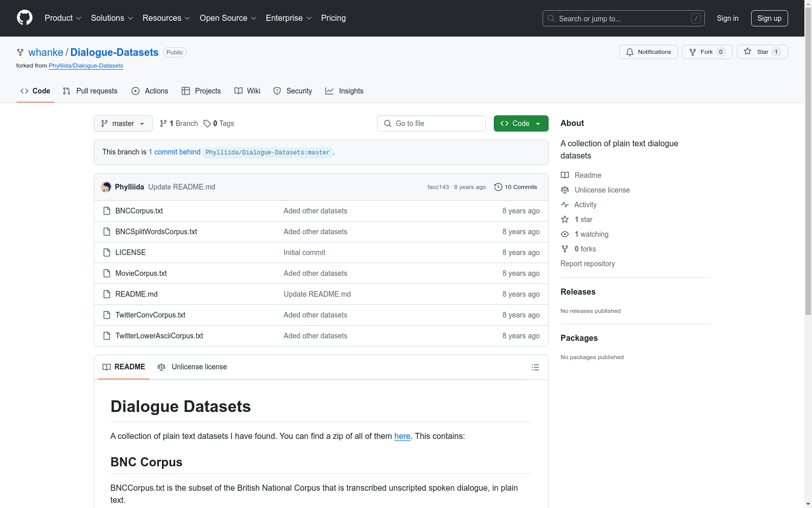Viewport: 812px width, 508px height.
Task: Open the BNCSplitWordsCorpus.txt file
Action: point(156,232)
